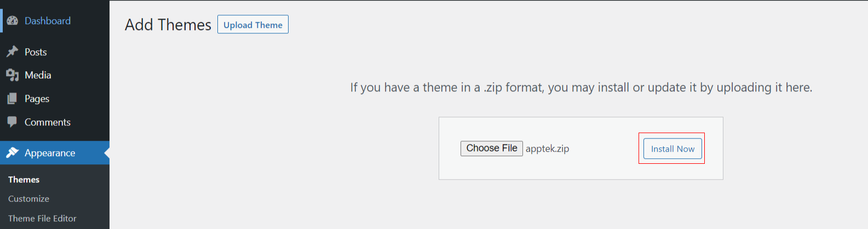Click the Dashboard gauge icon
This screenshot has height=229, width=868.
12,21
